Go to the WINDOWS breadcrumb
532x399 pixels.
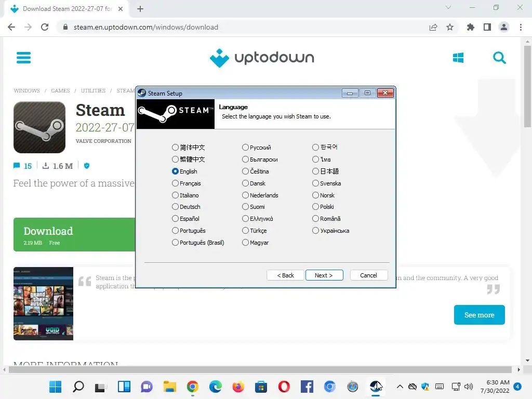27,90
